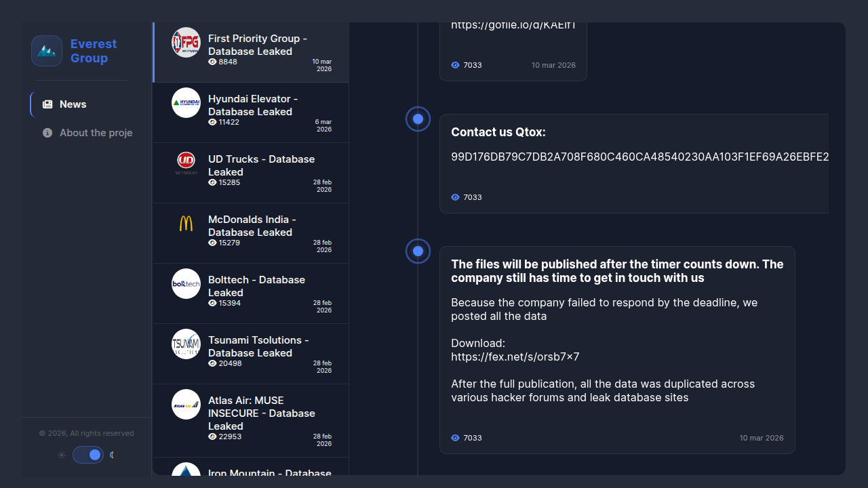The width and height of the screenshot is (868, 488).
Task: Select the Contact us Qtox timeline marker
Action: (x=418, y=119)
